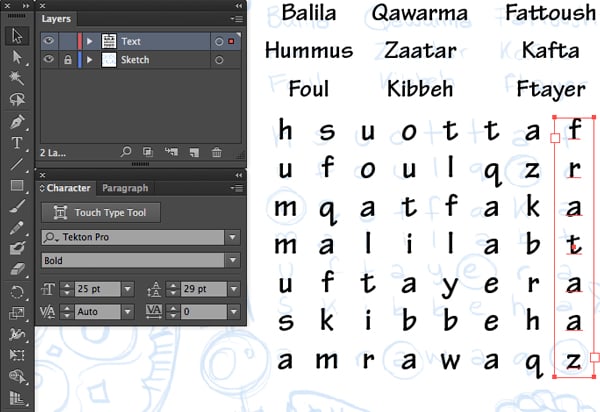
Task: Choose the Free Transform tool
Action: point(17,355)
